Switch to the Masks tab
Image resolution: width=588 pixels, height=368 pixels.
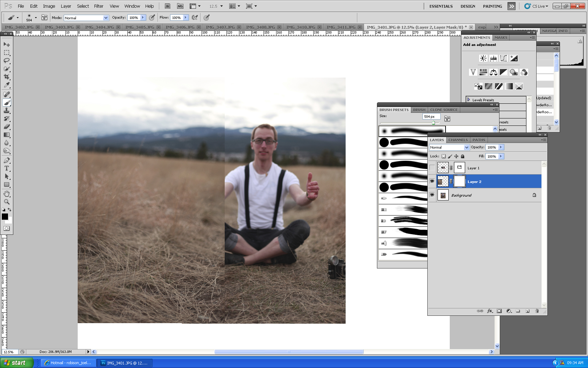click(x=500, y=38)
